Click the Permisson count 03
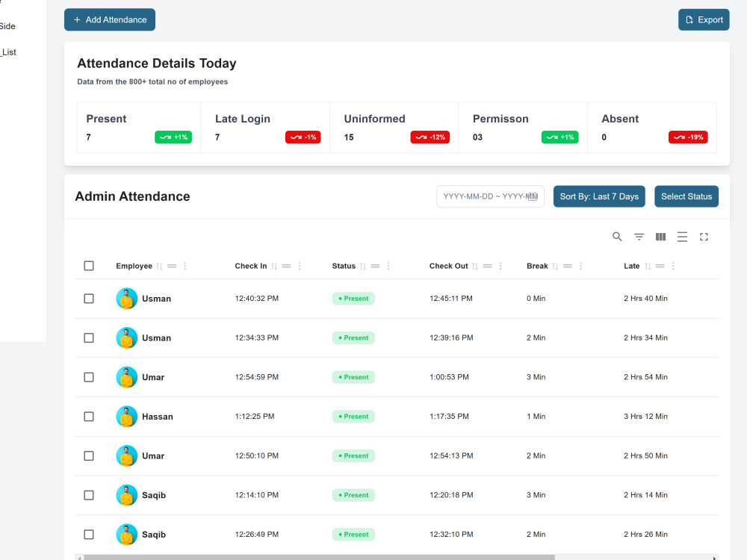The image size is (747, 560). tap(477, 137)
